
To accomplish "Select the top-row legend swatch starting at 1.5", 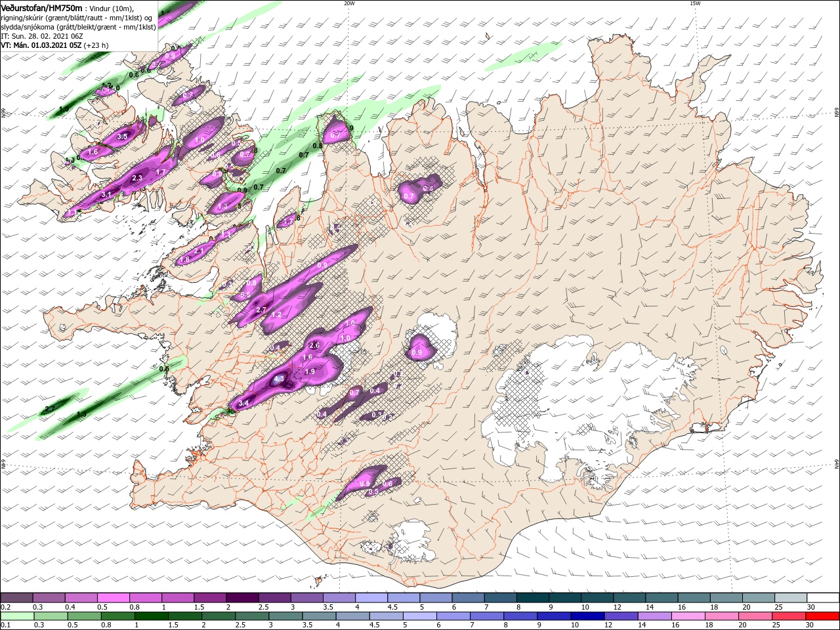I will click(210, 598).
